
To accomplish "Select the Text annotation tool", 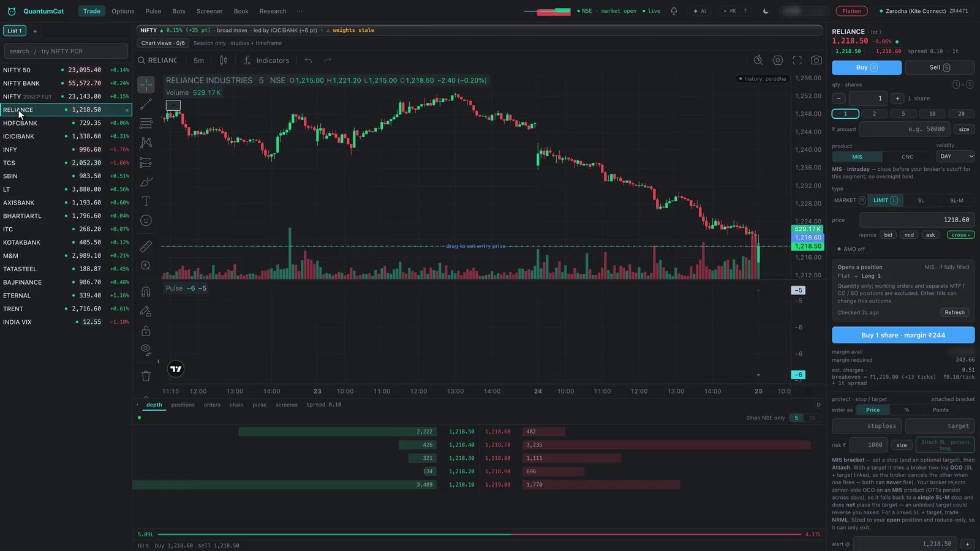I will [x=146, y=201].
